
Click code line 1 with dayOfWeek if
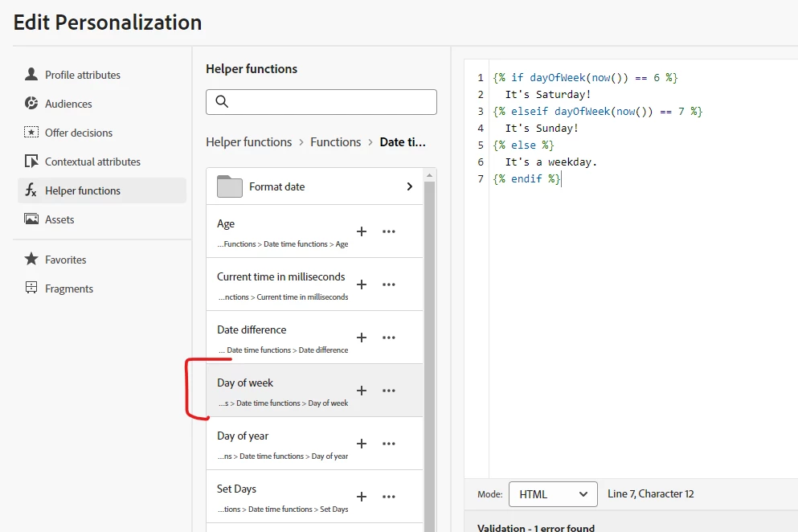tap(585, 78)
